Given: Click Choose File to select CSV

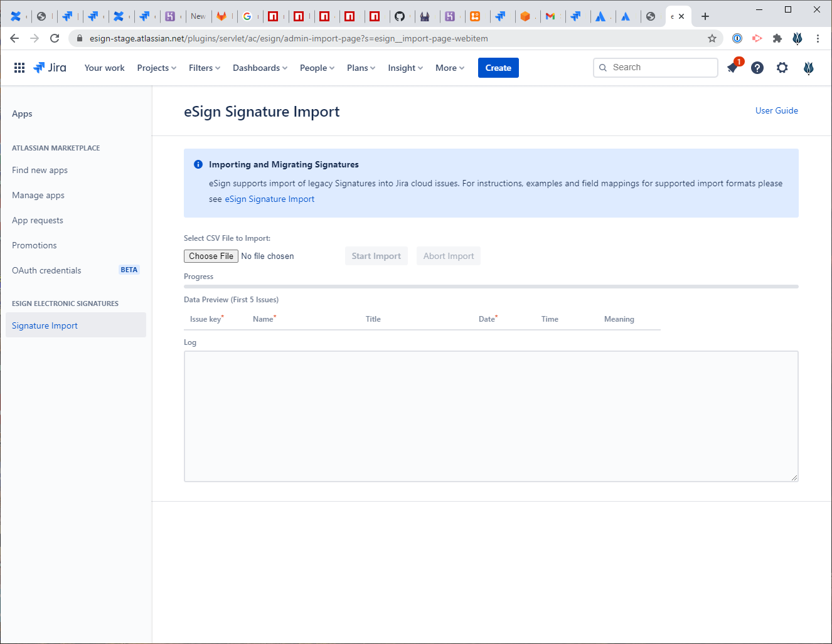Looking at the screenshot, I should pyautogui.click(x=211, y=256).
